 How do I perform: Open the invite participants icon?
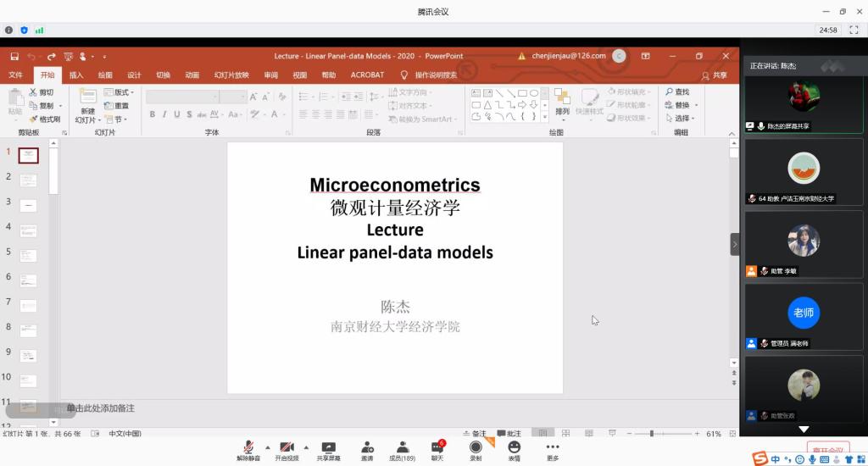coord(367,447)
